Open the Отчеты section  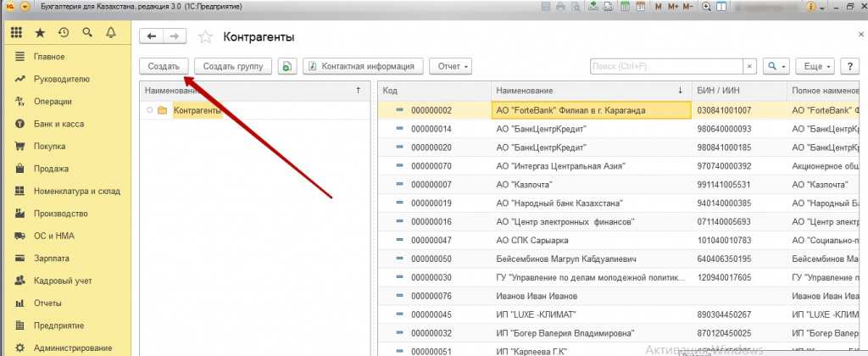(47, 303)
